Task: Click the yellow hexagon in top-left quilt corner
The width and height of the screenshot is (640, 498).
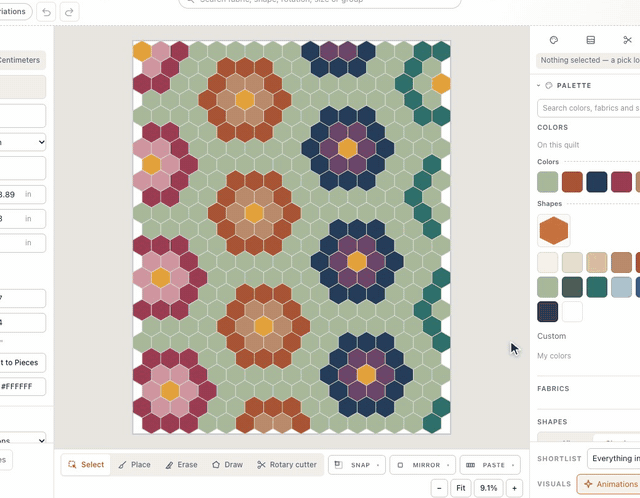Action: (142, 51)
